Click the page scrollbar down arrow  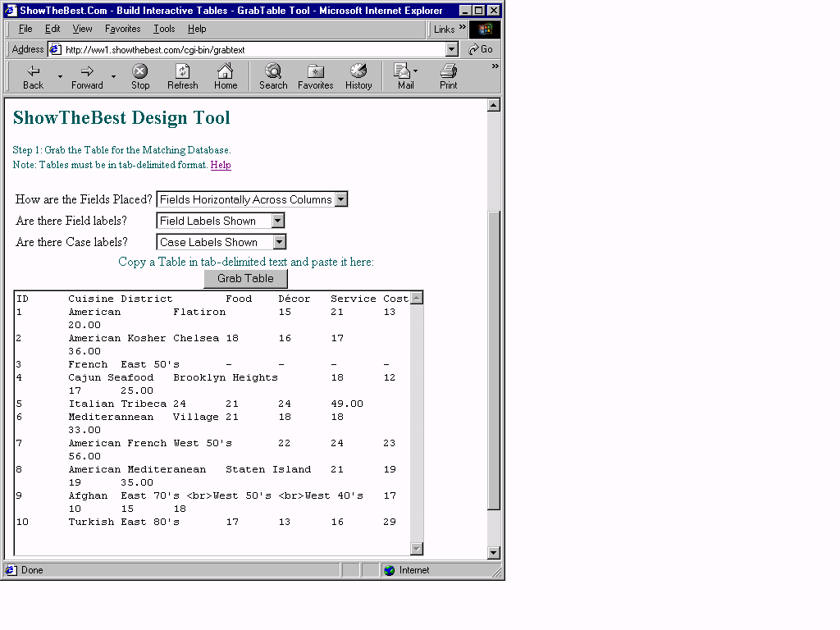point(494,553)
